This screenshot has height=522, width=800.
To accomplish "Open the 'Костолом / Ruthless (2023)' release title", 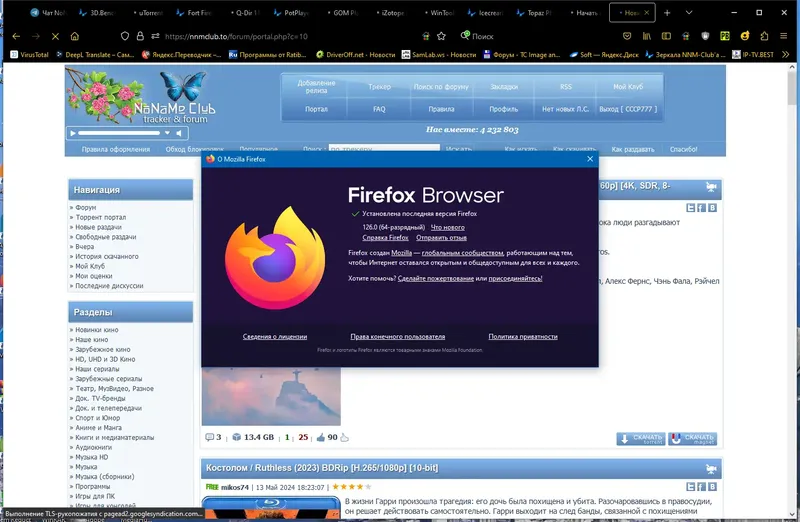I will tap(322, 468).
